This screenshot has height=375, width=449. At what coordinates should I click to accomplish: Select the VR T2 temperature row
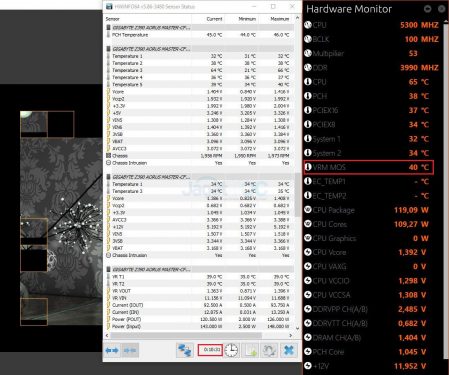click(199, 284)
